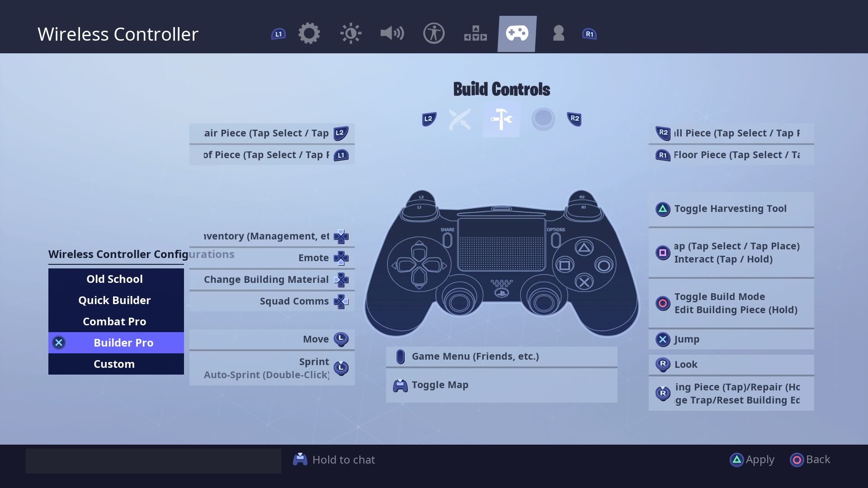
Task: Select the Old School configuration option
Action: 114,278
